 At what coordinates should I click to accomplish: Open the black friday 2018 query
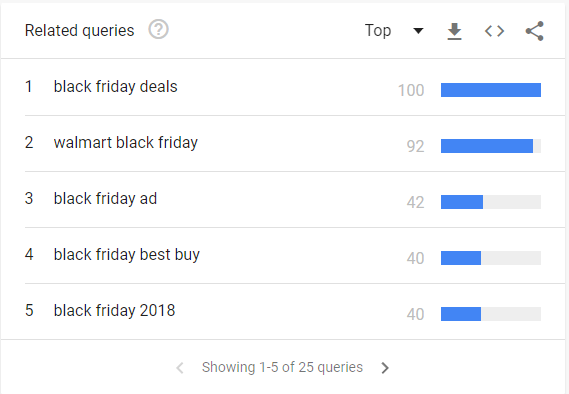click(x=114, y=311)
